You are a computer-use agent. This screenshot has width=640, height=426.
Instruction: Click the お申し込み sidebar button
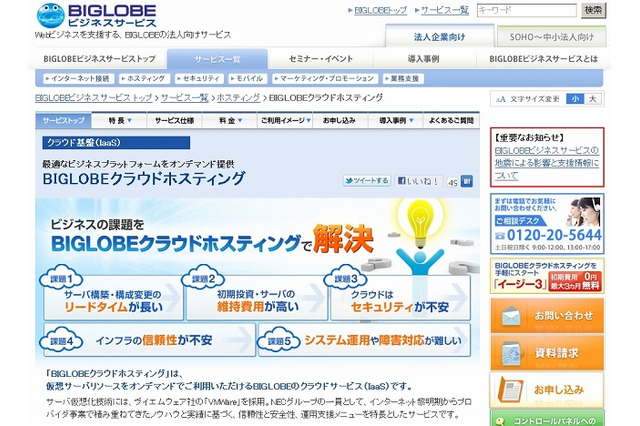click(x=547, y=390)
